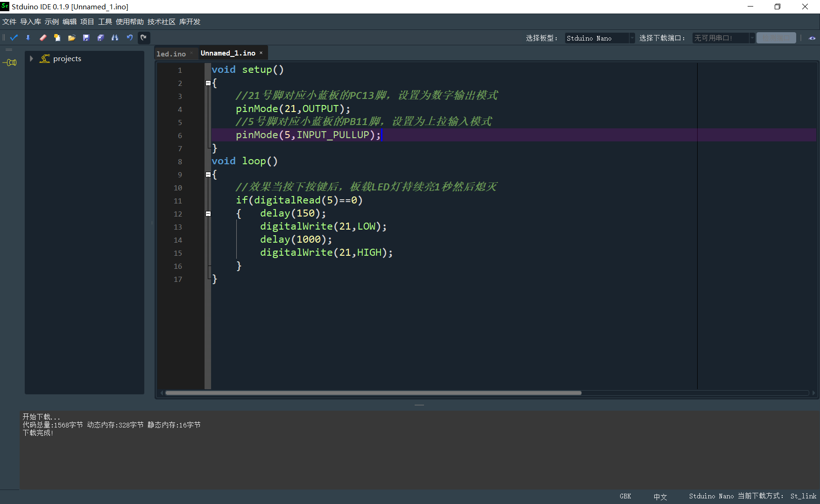Screen dimensions: 820x504
Task: Select the projects tree item label
Action: [67, 59]
